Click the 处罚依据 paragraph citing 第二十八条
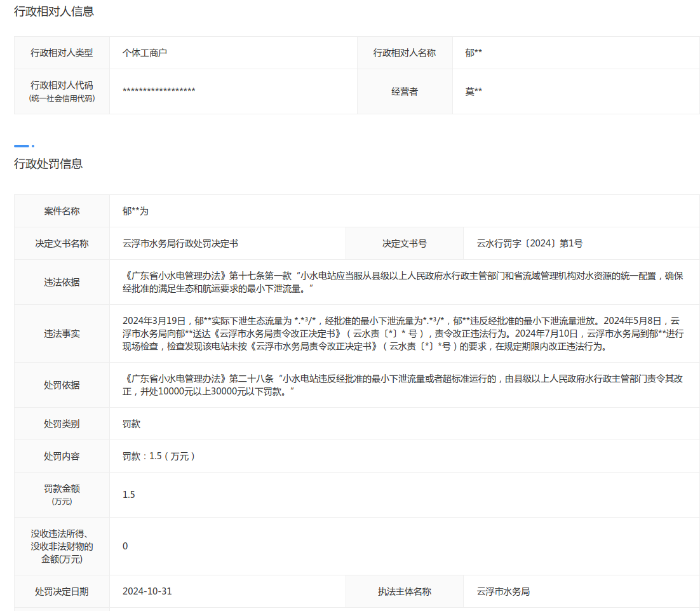The image size is (700, 611). pos(400,386)
